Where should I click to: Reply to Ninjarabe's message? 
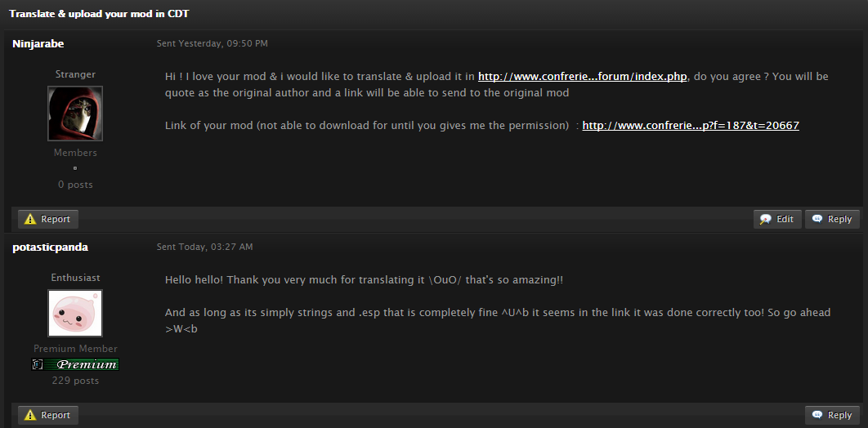pos(832,220)
